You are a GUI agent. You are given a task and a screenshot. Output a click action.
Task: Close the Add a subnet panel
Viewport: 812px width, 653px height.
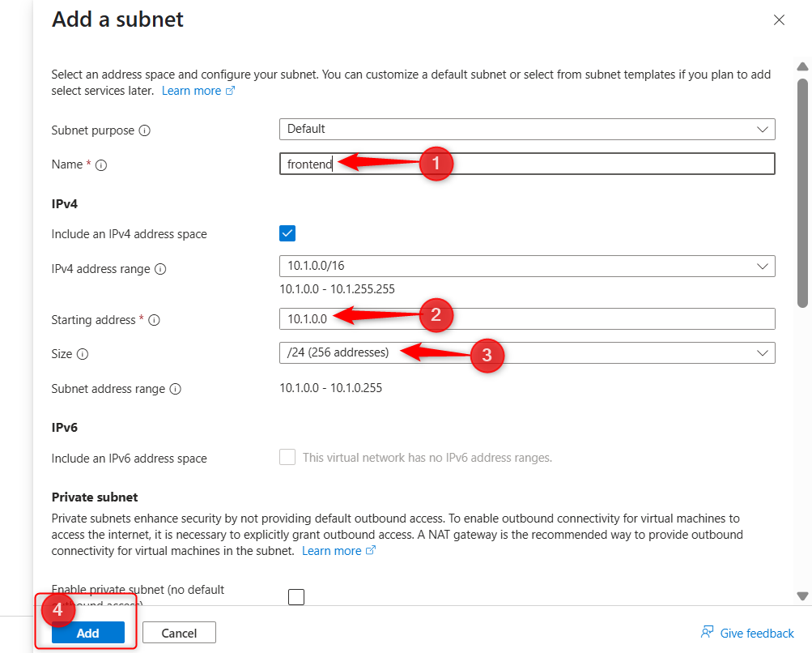click(x=779, y=20)
